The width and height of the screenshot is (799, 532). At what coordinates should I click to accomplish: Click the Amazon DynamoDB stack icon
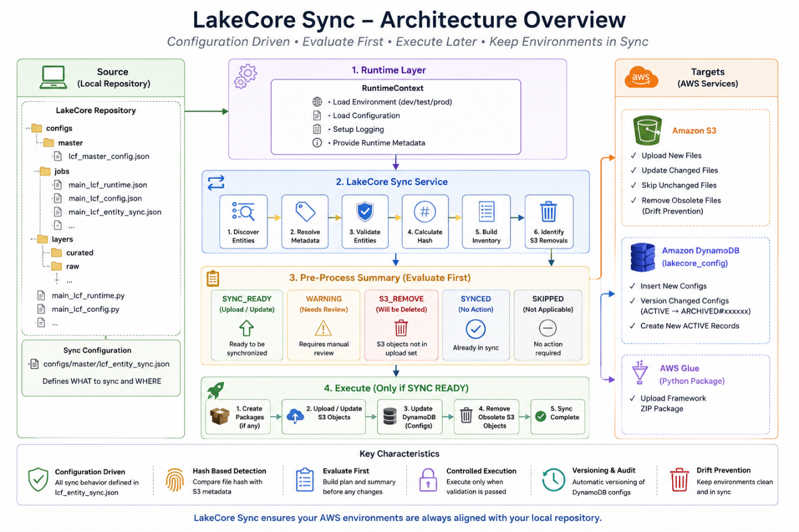(x=643, y=257)
